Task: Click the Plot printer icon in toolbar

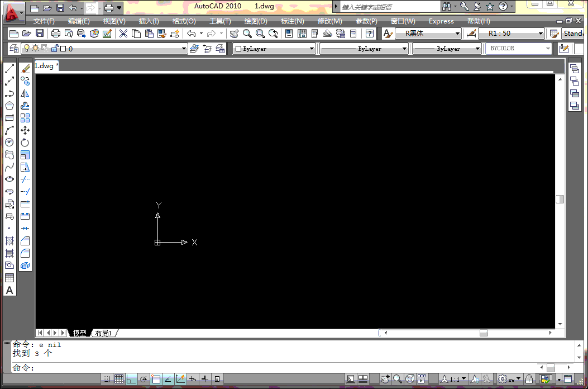Action: [x=55, y=34]
